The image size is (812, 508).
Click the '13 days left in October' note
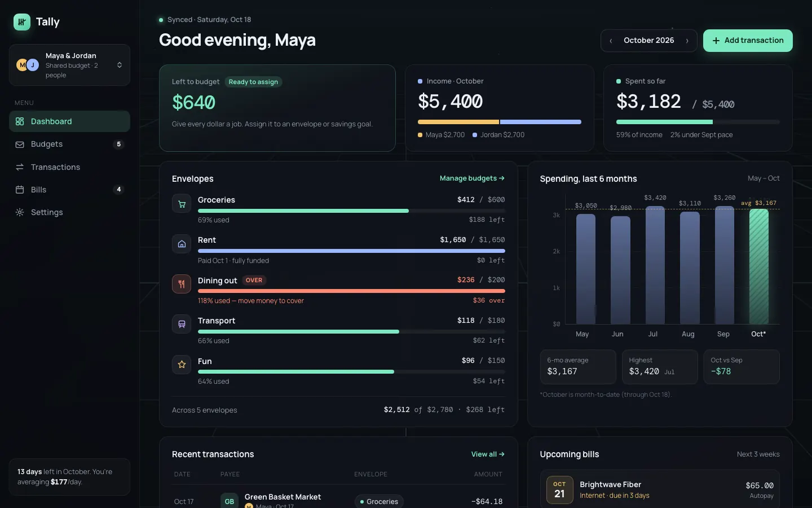click(x=69, y=477)
